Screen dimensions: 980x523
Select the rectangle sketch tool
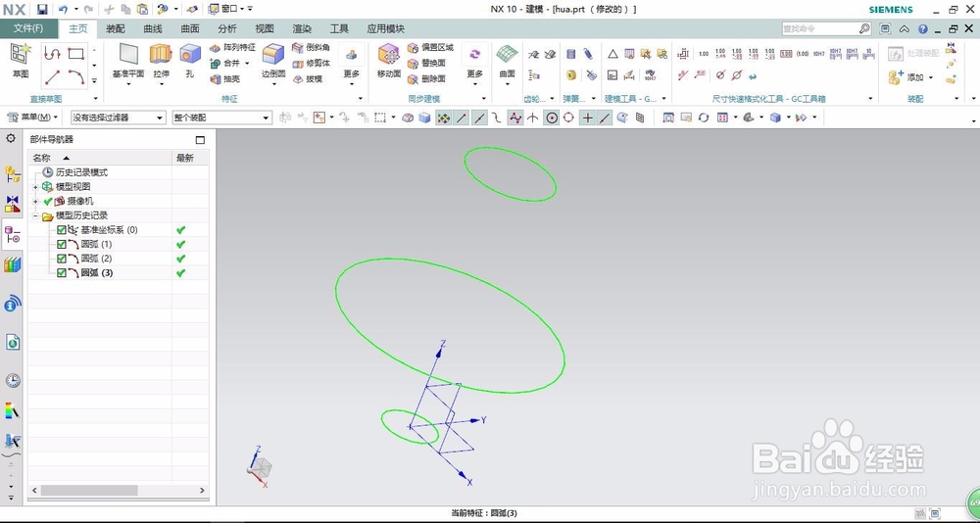(x=76, y=54)
